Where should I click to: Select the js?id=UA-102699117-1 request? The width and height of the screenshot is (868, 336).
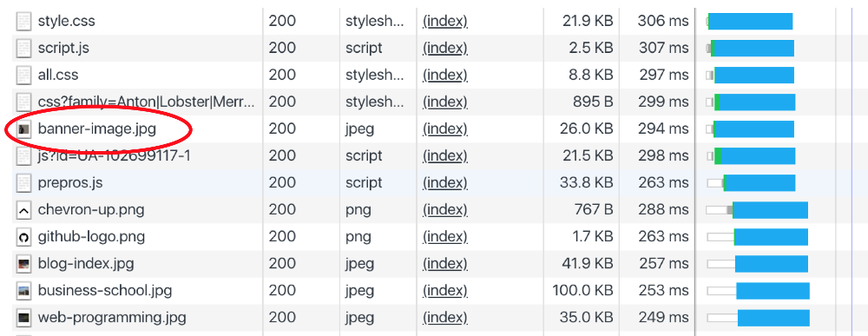[x=114, y=156]
